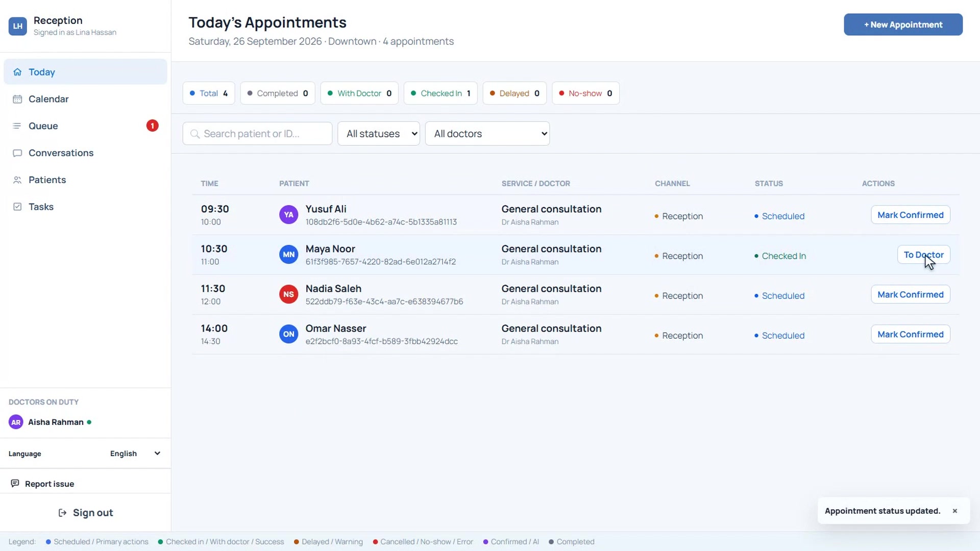Filter by the Completed 0 chip
The image size is (980, 551).
[x=278, y=93]
